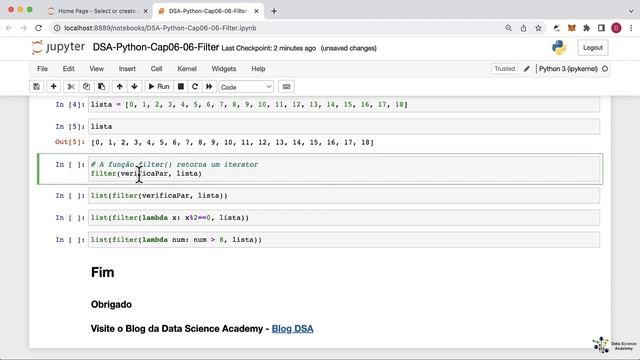640x360 pixels.
Task: Open the Widgets menu
Action: coord(224,69)
